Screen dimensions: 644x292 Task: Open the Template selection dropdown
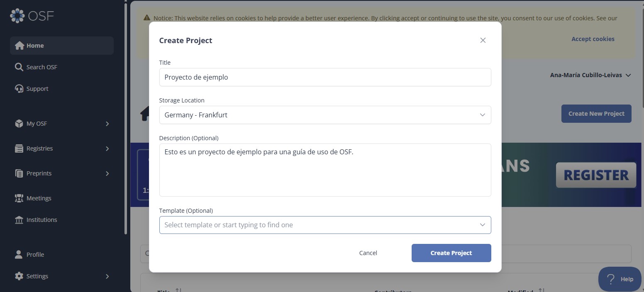coord(325,225)
